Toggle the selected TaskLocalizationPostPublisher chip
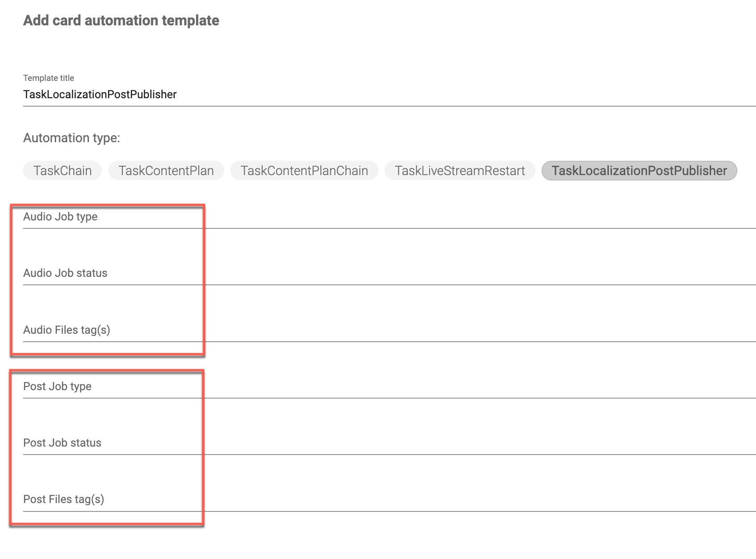756x559 pixels. tap(639, 171)
